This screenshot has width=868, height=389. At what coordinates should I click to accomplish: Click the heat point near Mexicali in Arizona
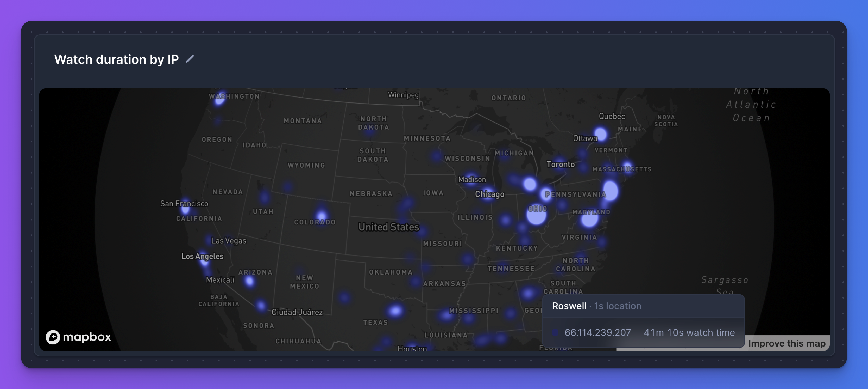pyautogui.click(x=250, y=281)
